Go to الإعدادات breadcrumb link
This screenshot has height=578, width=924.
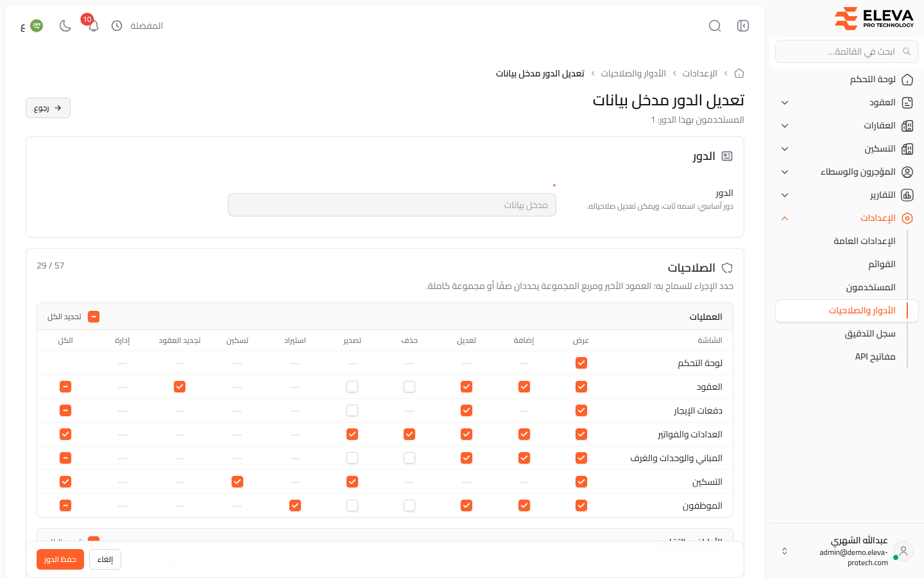click(x=700, y=73)
